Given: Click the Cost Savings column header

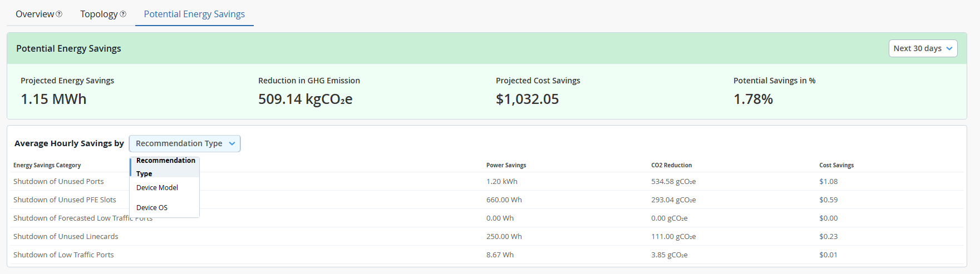Looking at the screenshot, I should pyautogui.click(x=836, y=165).
